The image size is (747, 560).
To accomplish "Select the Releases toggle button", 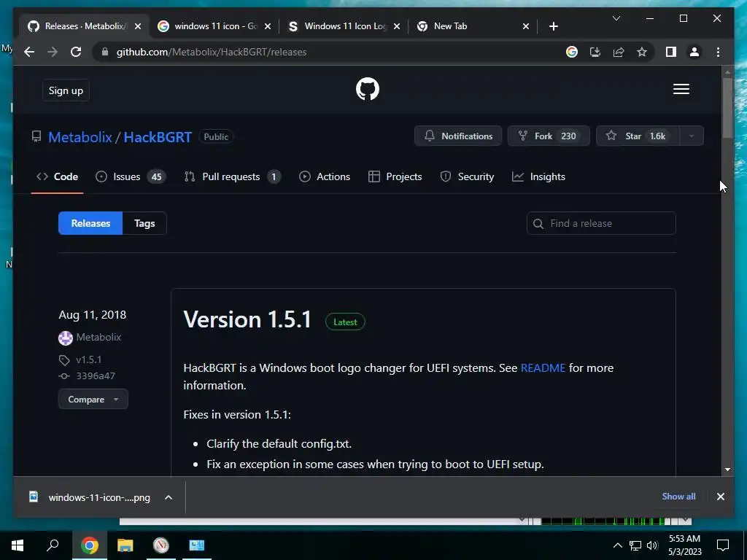I will (x=90, y=223).
